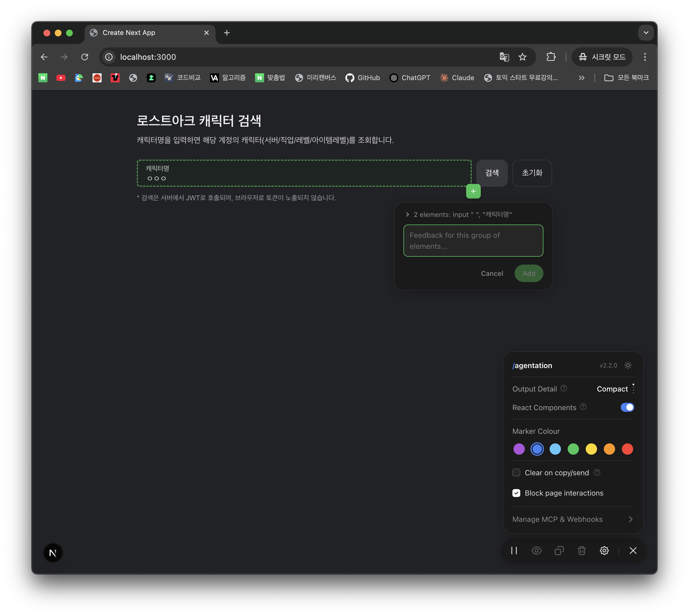Screen dimensions: 689x616
Task: Select the red marker colour
Action: click(x=627, y=449)
